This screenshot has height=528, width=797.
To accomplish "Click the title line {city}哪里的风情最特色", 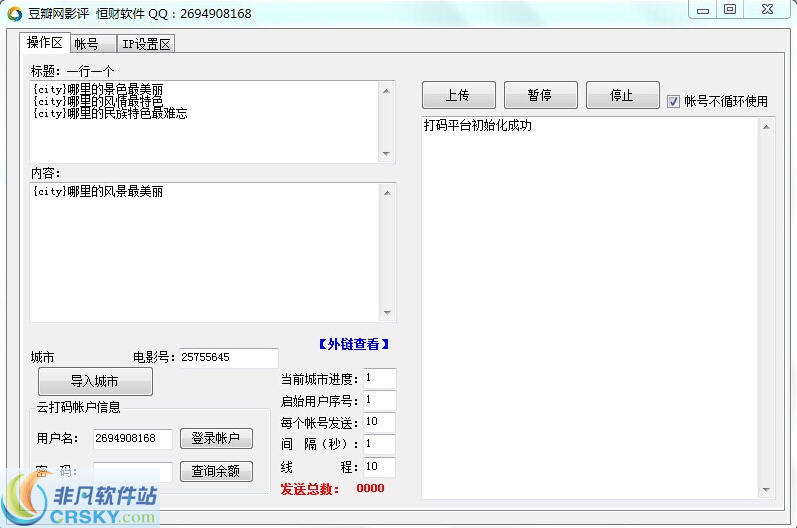I will pos(98,101).
